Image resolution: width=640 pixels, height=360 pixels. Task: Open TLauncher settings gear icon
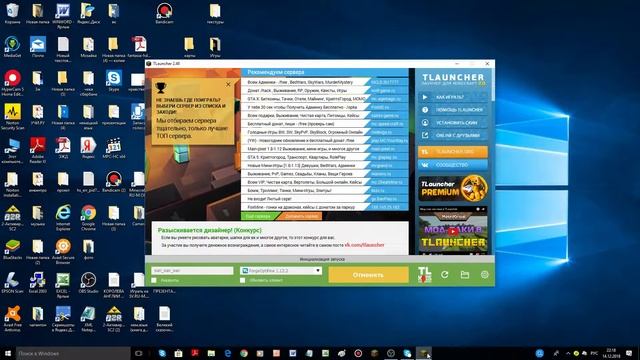click(484, 275)
